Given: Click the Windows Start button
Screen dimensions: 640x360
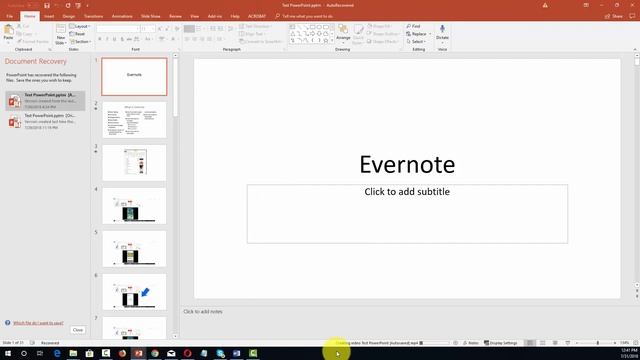Looking at the screenshot, I should pos(8,353).
